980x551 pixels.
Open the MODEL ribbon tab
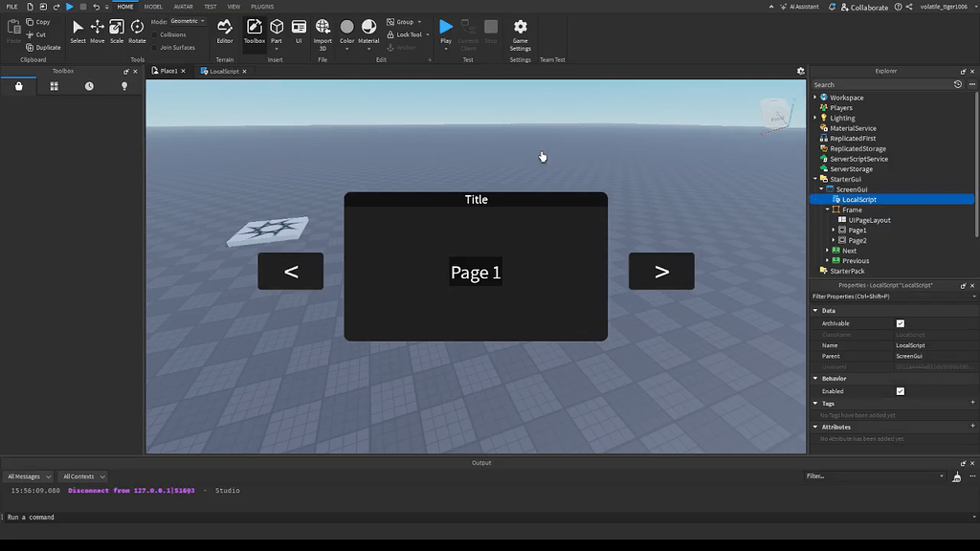[153, 7]
